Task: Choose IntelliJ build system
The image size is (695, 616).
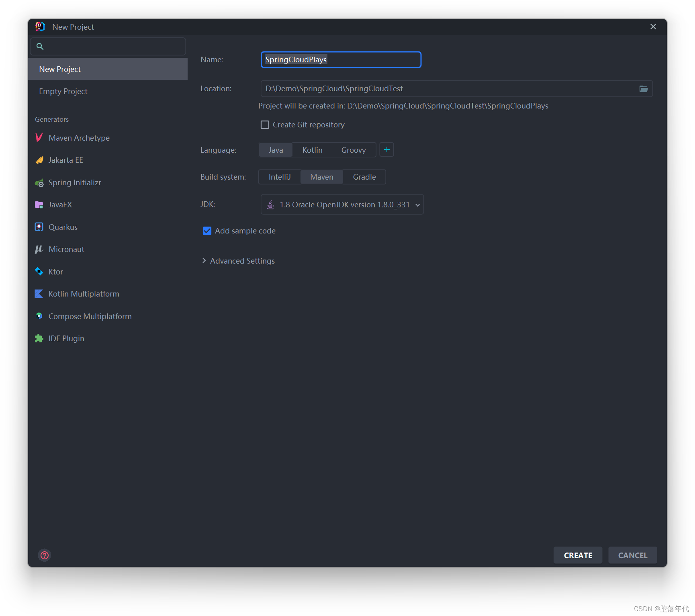Action: click(280, 177)
